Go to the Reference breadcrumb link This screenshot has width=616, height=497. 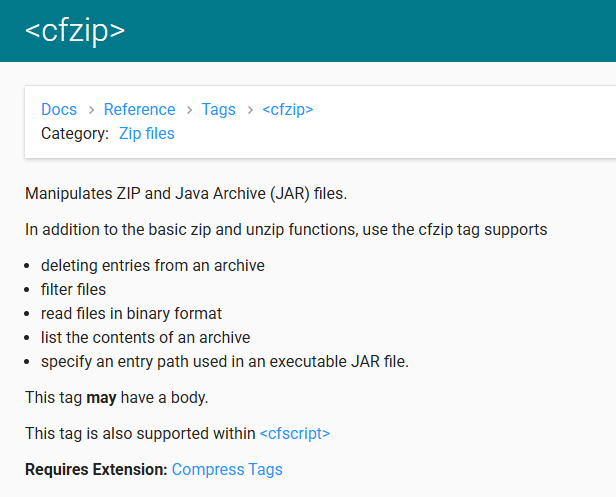pyautogui.click(x=139, y=109)
